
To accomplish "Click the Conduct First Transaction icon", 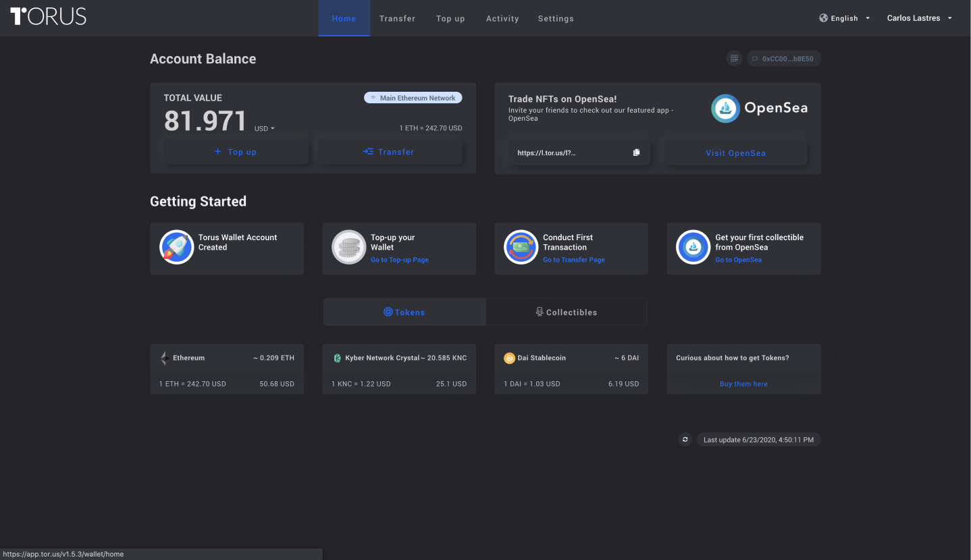I will coord(521,247).
